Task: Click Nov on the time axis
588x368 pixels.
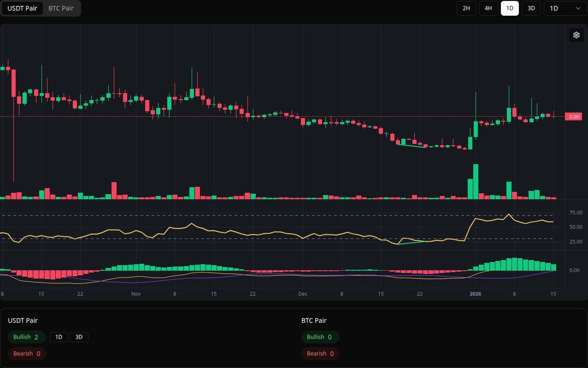Action: pos(135,293)
